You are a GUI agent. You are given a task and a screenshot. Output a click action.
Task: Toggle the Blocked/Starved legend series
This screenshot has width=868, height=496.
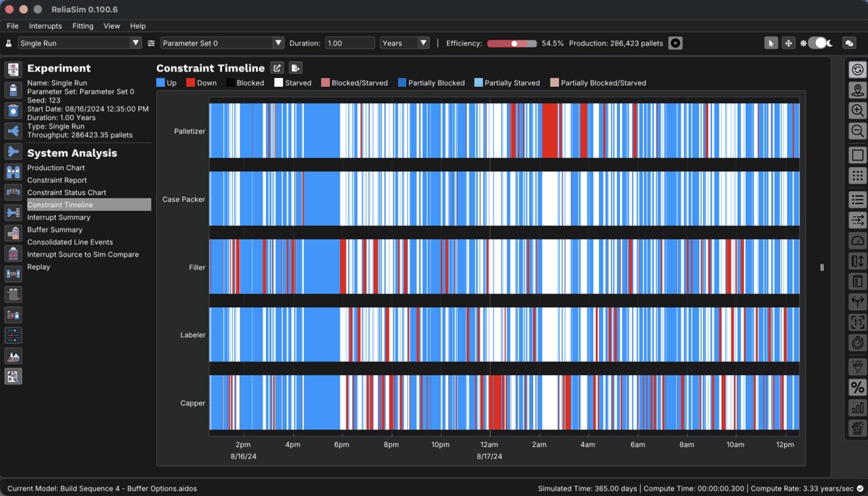[354, 83]
